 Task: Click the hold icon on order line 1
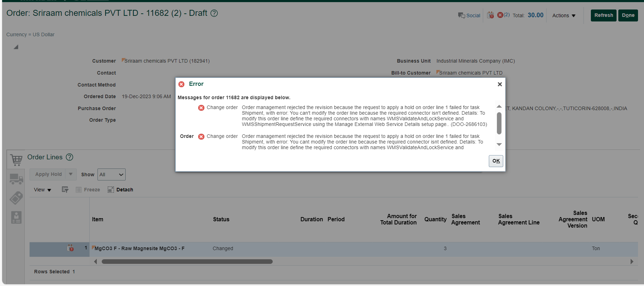(x=71, y=248)
